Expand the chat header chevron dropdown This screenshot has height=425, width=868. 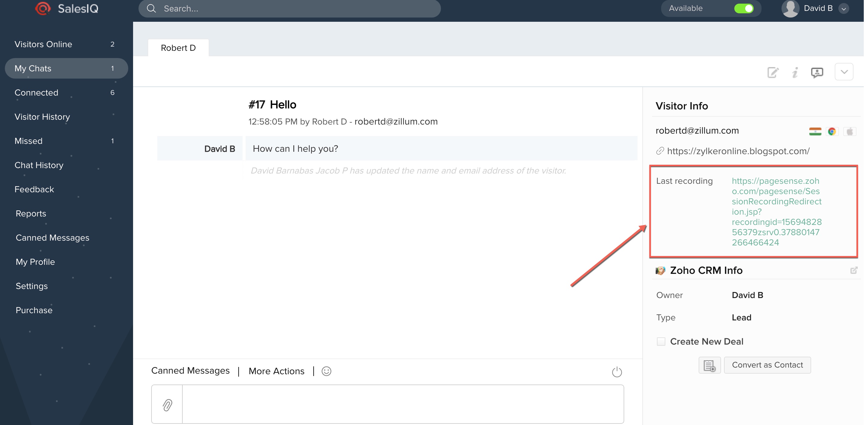tap(844, 72)
